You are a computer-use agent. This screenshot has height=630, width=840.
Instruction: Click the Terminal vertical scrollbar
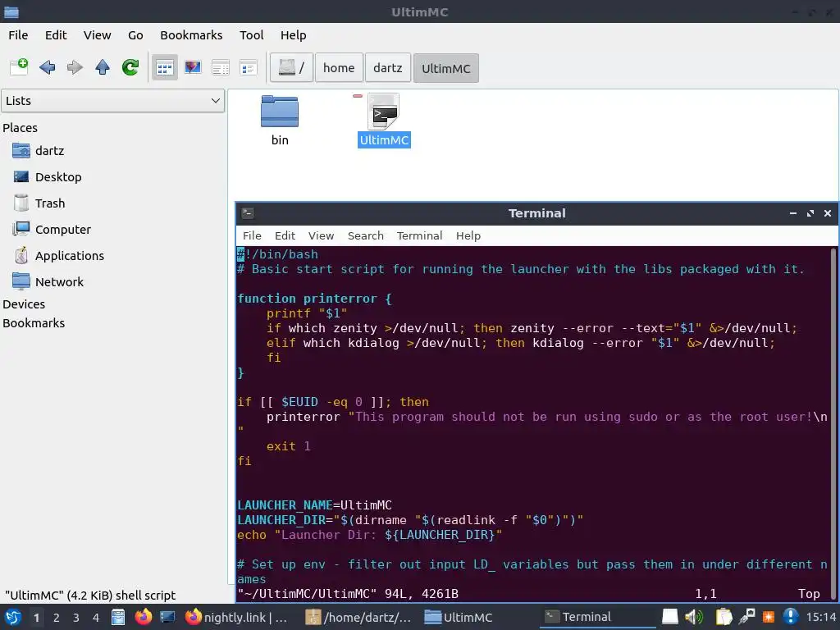pyautogui.click(x=833, y=423)
